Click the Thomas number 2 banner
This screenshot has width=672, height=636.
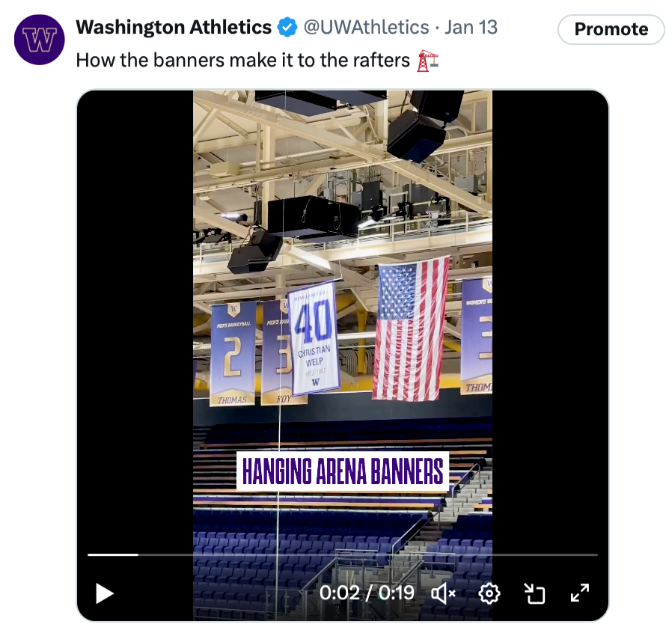(233, 353)
